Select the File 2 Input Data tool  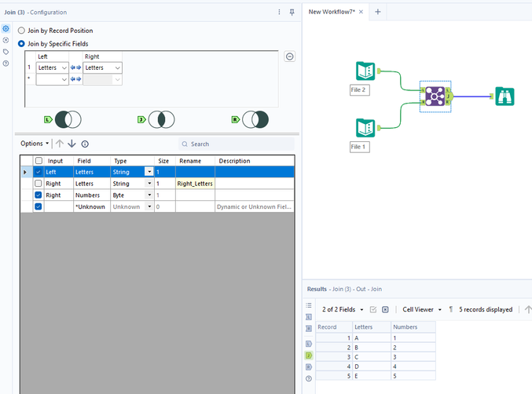(365, 71)
